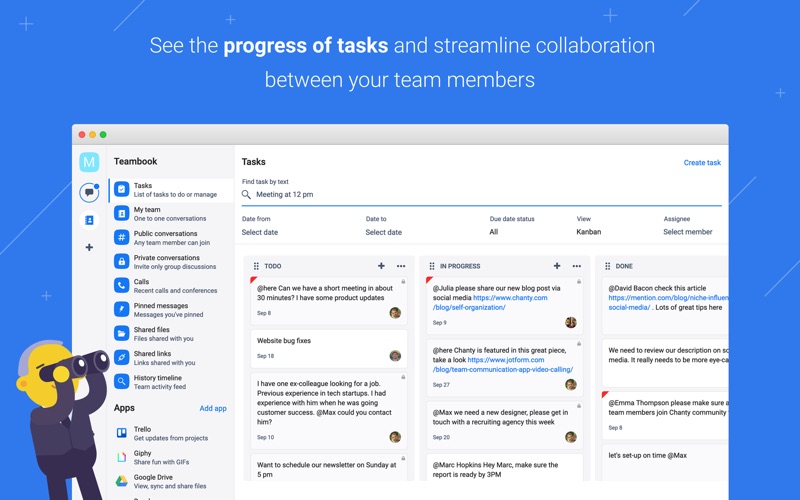Click the Find task by text field
Screen dimensions: 800x500
(482, 194)
